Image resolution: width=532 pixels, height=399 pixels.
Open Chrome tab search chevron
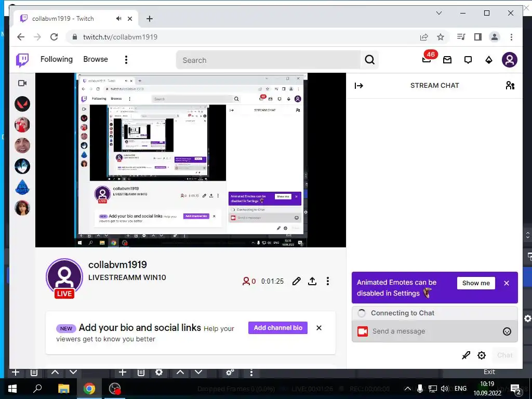tap(438, 13)
